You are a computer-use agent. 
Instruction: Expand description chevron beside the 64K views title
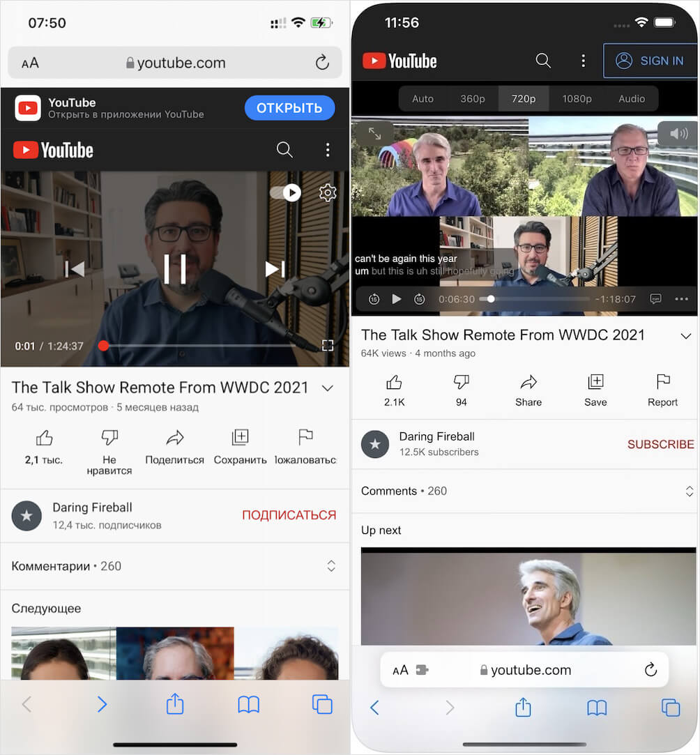coord(685,336)
